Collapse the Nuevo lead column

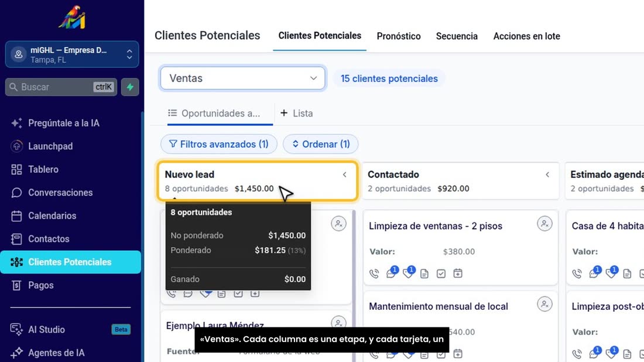pyautogui.click(x=345, y=175)
